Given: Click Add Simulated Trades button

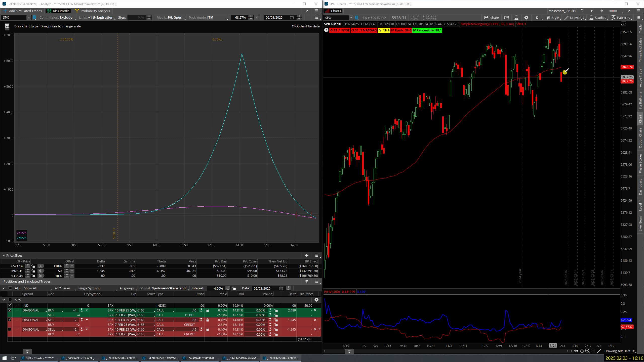Looking at the screenshot, I should 23,11.
